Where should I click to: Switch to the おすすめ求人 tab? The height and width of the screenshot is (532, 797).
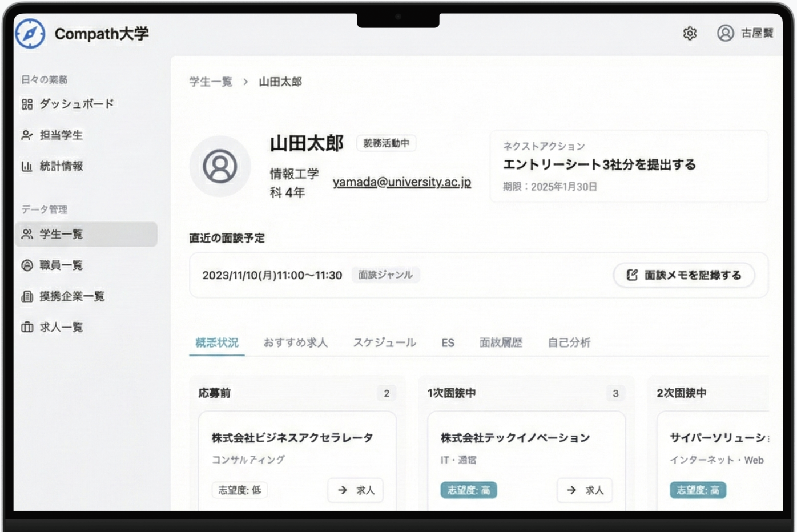coord(295,342)
